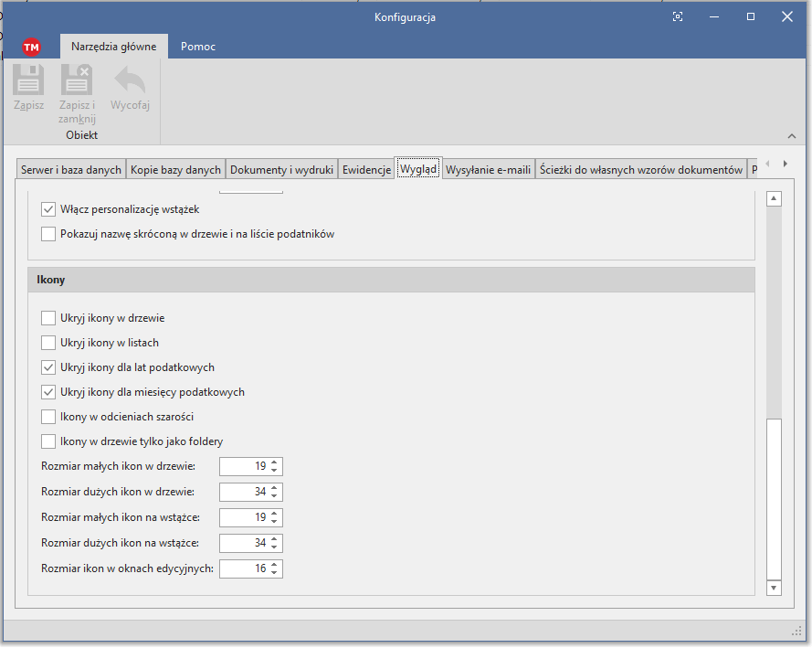Uncheck Ukryj ikony dla lat podatkowych

tap(48, 367)
